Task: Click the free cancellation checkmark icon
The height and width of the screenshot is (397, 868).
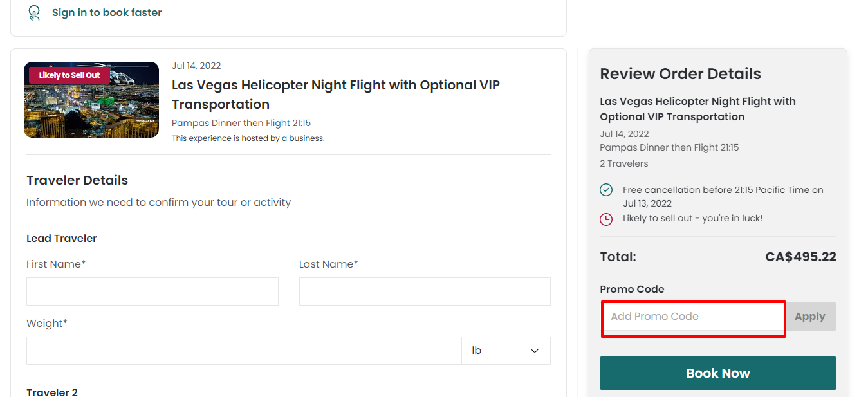Action: tap(606, 190)
